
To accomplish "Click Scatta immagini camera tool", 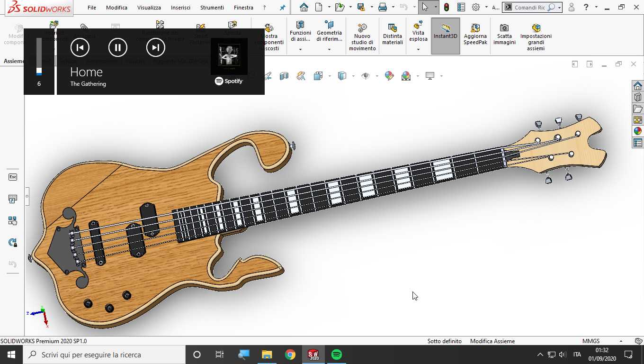I will click(x=504, y=34).
